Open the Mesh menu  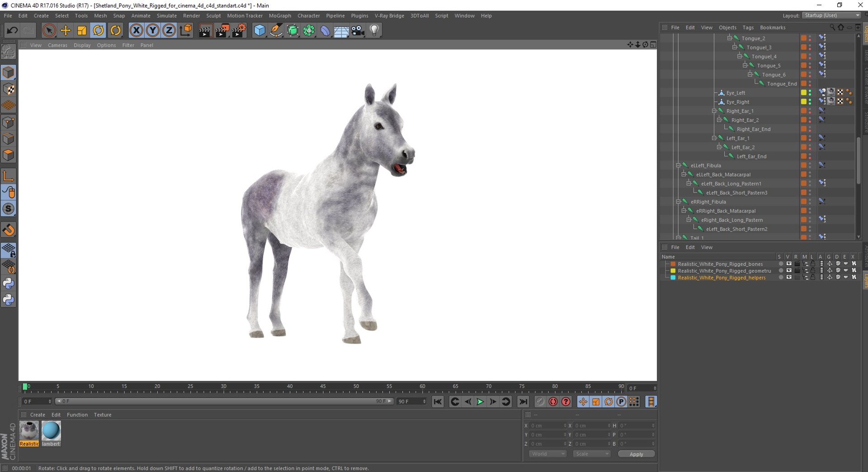coord(100,15)
